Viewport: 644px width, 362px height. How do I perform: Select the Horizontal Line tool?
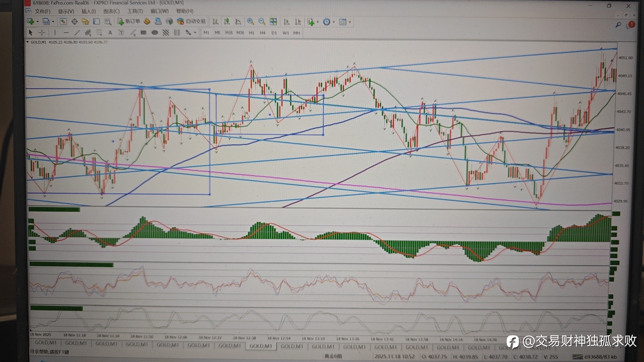(x=66, y=33)
